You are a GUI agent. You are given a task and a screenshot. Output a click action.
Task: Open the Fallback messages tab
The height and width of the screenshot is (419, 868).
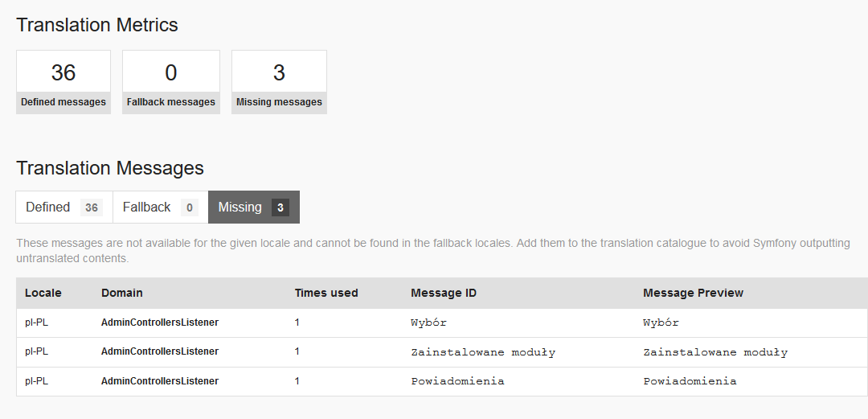click(147, 207)
